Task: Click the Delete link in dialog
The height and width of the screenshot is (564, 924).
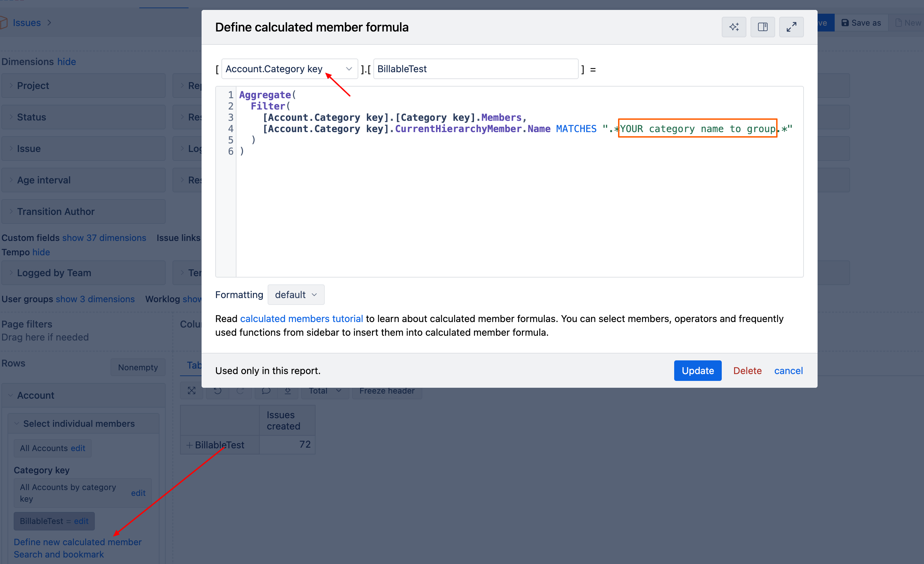Action: coord(747,371)
